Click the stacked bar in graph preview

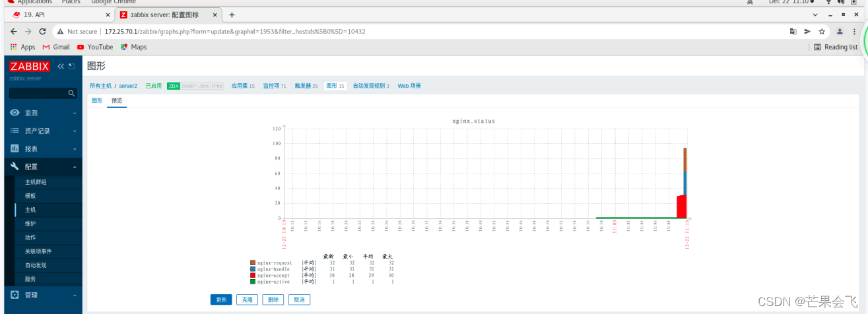(x=684, y=183)
